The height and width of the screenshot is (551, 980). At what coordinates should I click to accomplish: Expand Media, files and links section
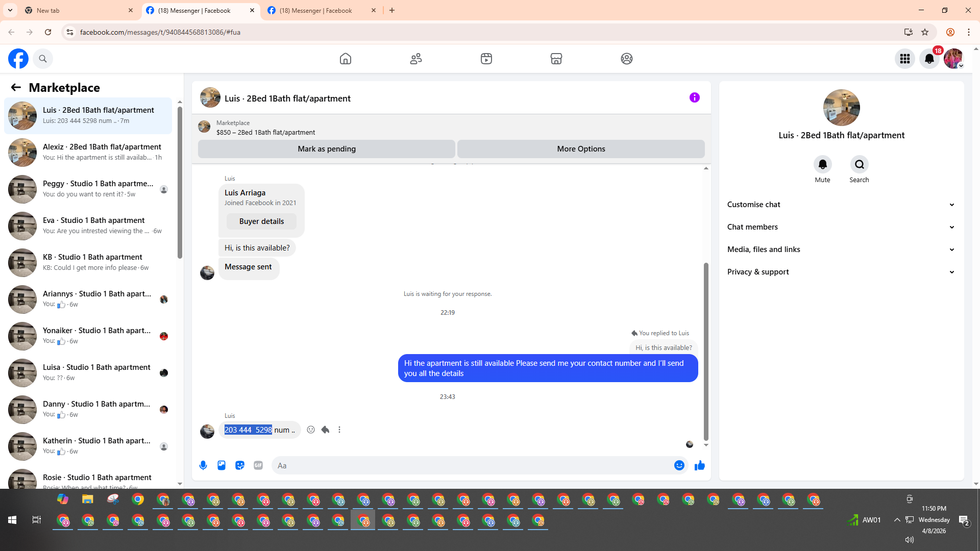pos(841,249)
